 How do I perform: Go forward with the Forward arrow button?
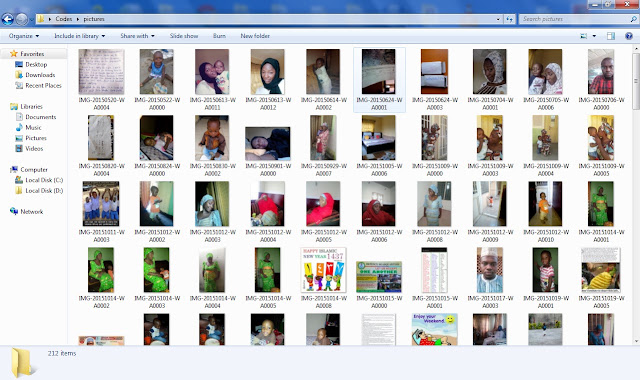point(22,19)
